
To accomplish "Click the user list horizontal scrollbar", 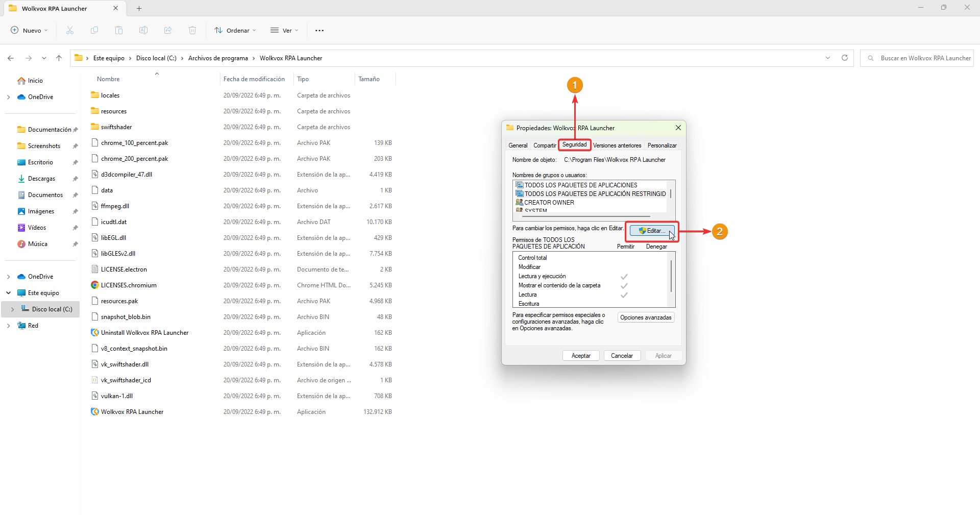I will (587, 216).
